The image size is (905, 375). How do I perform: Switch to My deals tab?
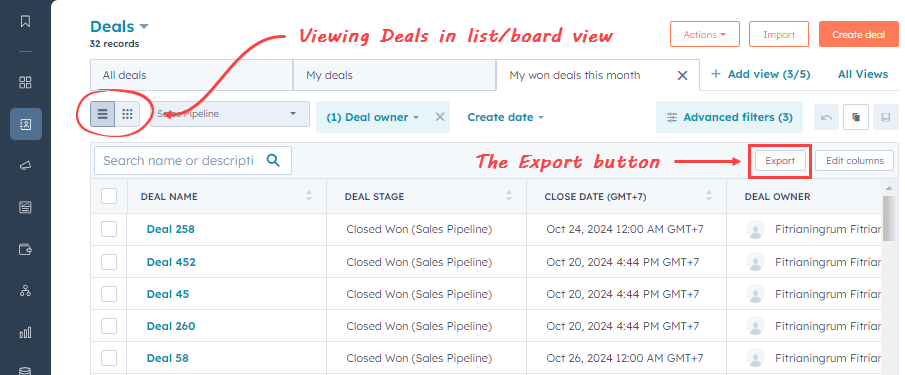coord(395,75)
